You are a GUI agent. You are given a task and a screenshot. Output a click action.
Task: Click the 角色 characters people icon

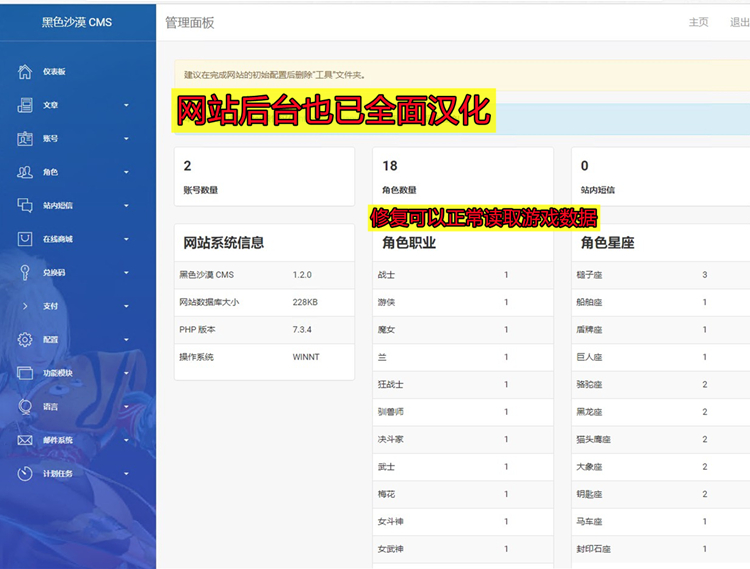25,172
